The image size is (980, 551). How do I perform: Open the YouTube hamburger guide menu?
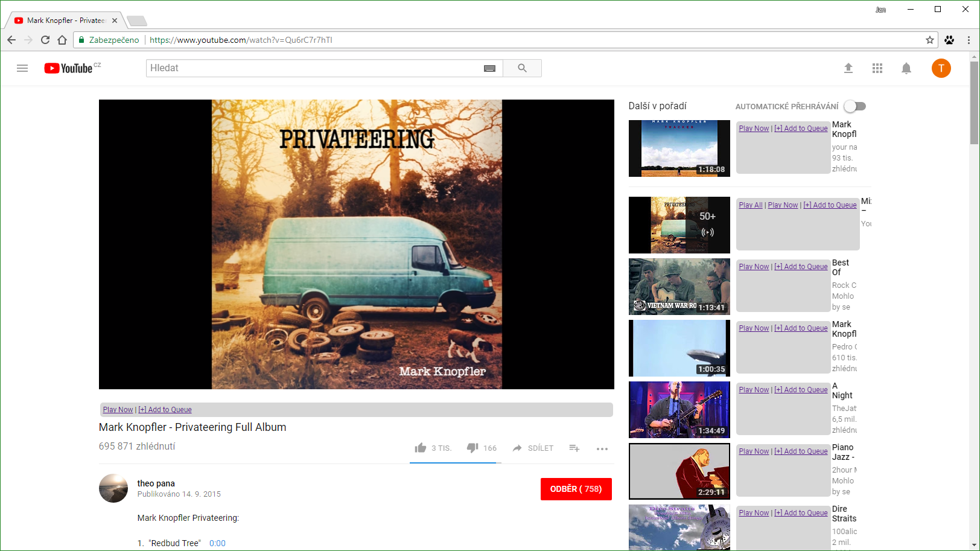pos(22,68)
